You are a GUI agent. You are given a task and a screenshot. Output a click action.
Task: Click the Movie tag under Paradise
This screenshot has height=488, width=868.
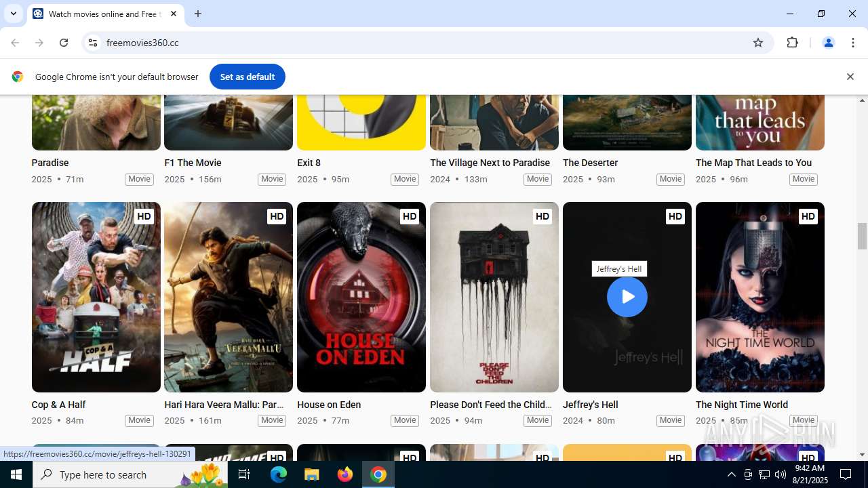(x=139, y=179)
